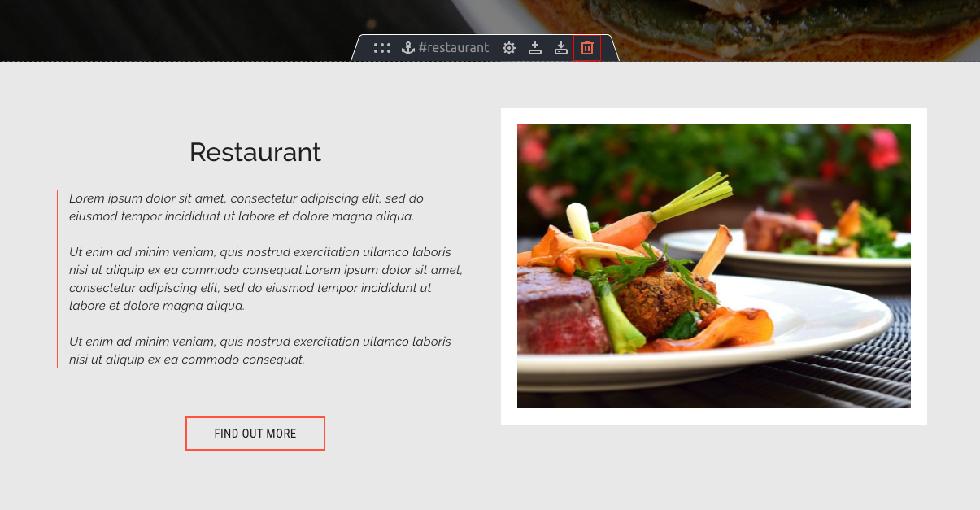Select the #restaurant anchor label
Viewport: 980px width, 510px height.
point(454,48)
